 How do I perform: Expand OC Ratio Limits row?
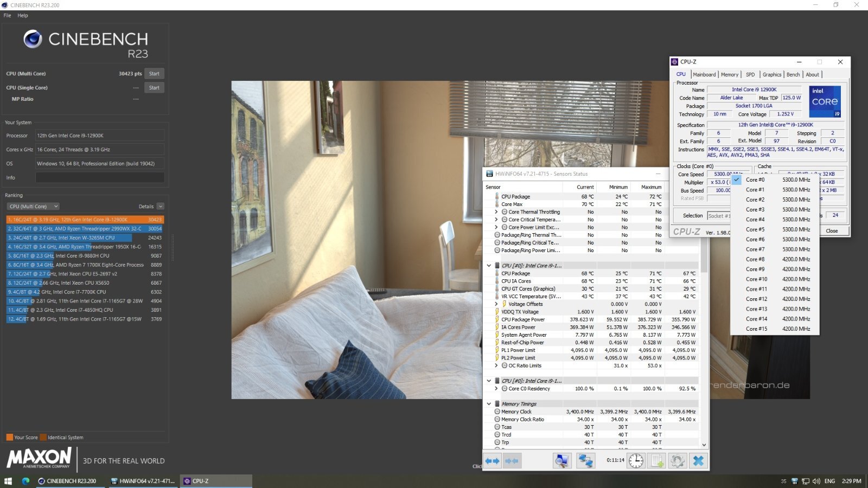[x=496, y=365]
